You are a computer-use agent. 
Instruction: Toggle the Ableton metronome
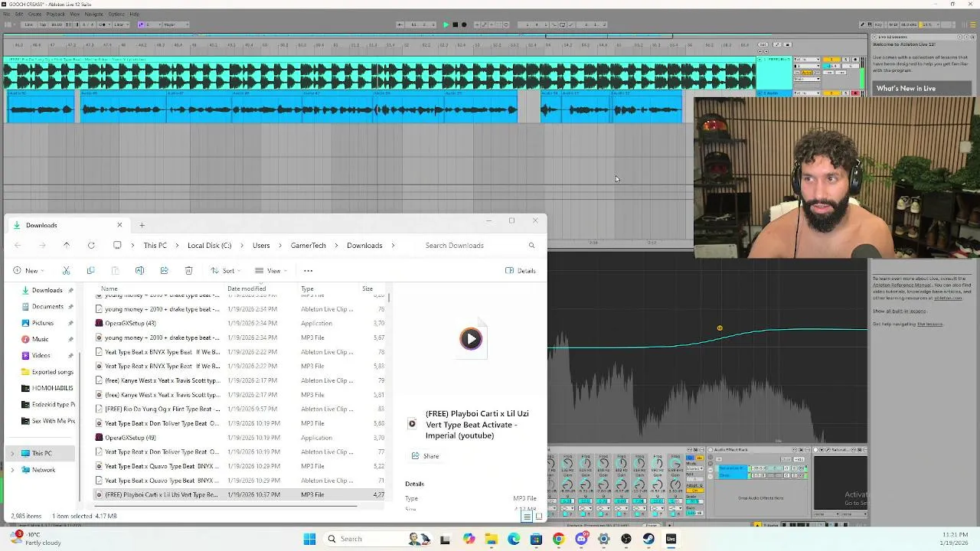[103, 24]
